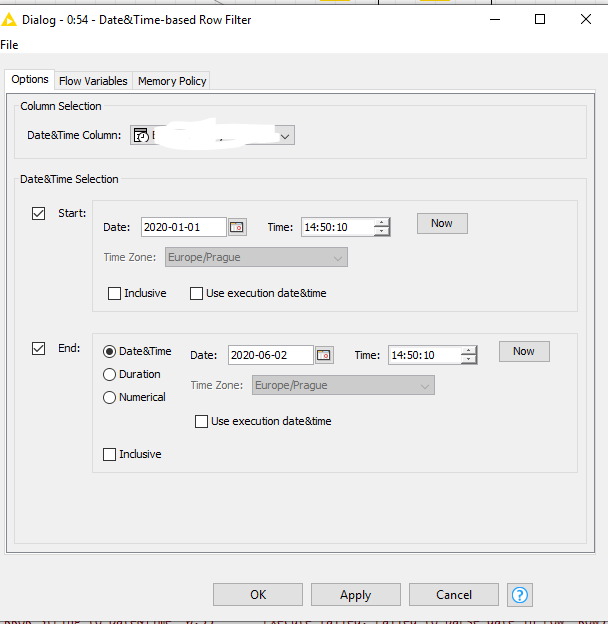Enable Use execution date&time for Start
Image resolution: width=608 pixels, height=624 pixels.
pyautogui.click(x=196, y=293)
